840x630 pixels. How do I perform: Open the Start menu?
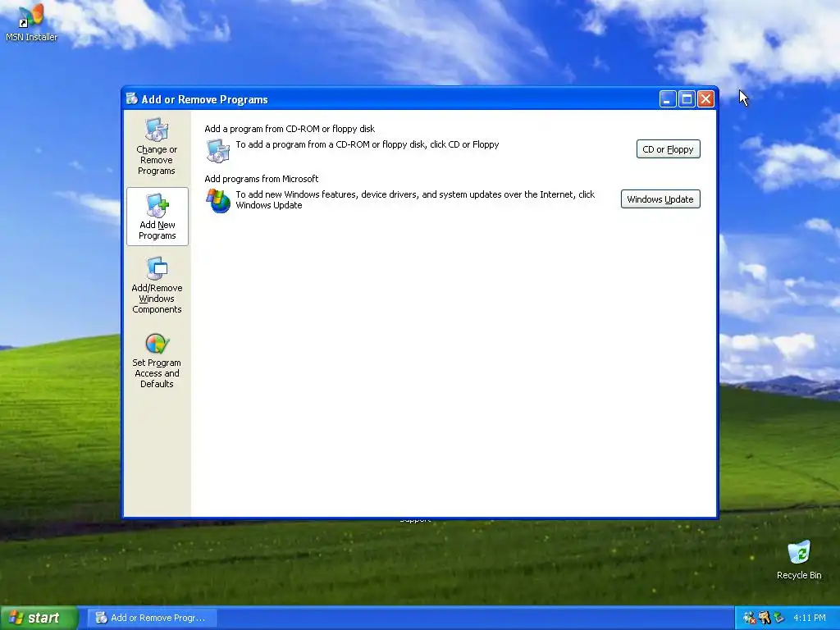pos(39,618)
